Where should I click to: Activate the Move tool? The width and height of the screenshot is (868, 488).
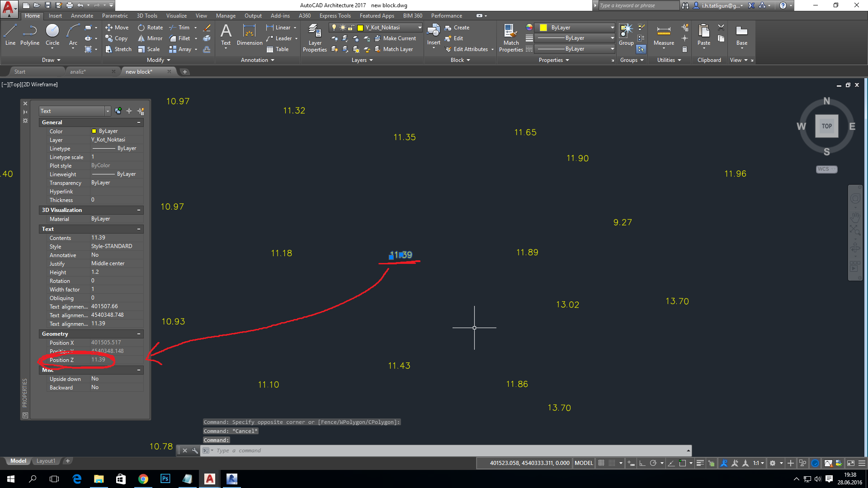point(117,27)
